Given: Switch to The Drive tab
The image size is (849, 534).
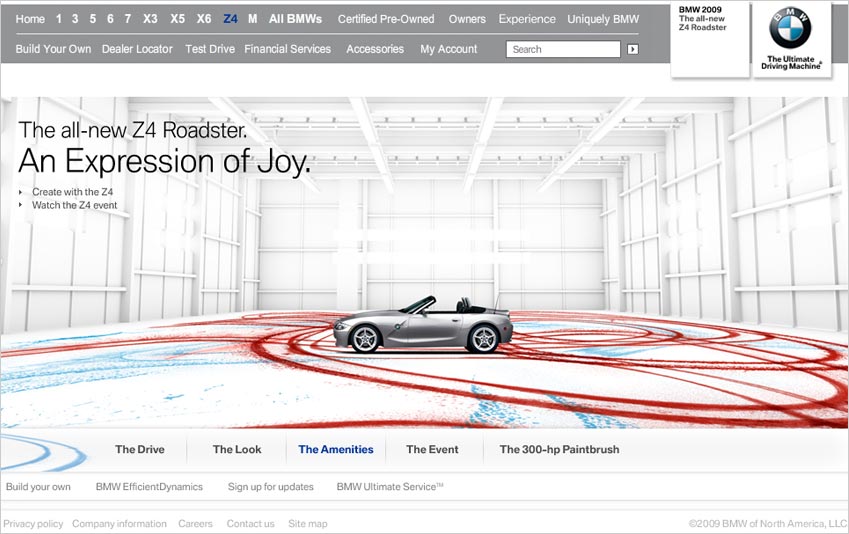Looking at the screenshot, I should [140, 449].
